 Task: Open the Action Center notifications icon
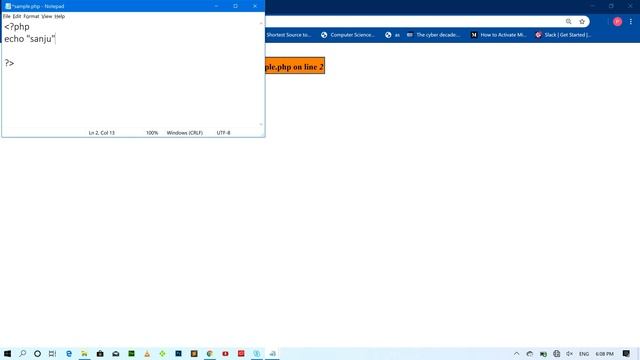coord(626,353)
